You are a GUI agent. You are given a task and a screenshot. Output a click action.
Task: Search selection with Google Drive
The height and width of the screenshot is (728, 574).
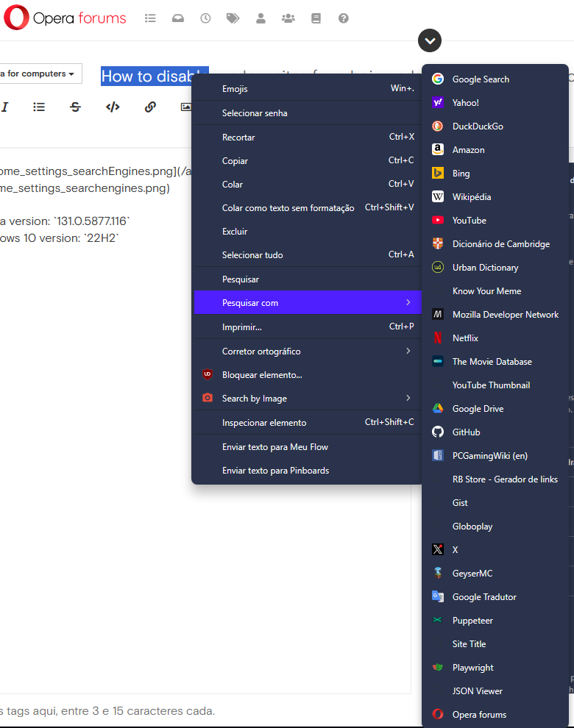[495, 409]
